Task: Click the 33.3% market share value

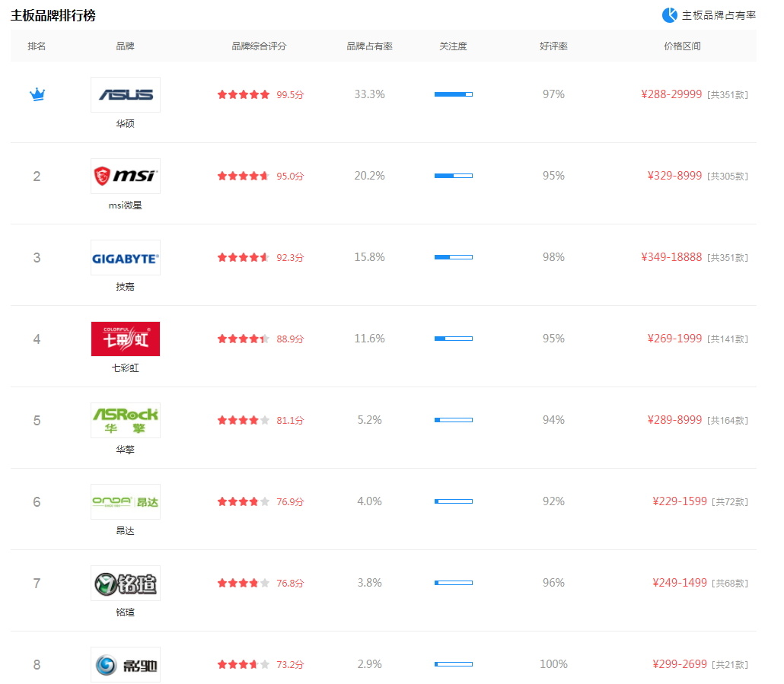Action: (369, 94)
